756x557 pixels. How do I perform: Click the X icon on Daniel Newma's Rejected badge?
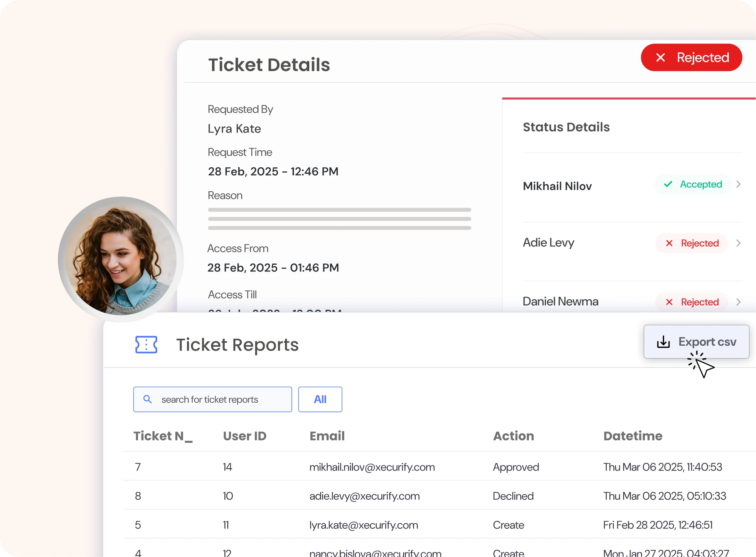tap(670, 302)
